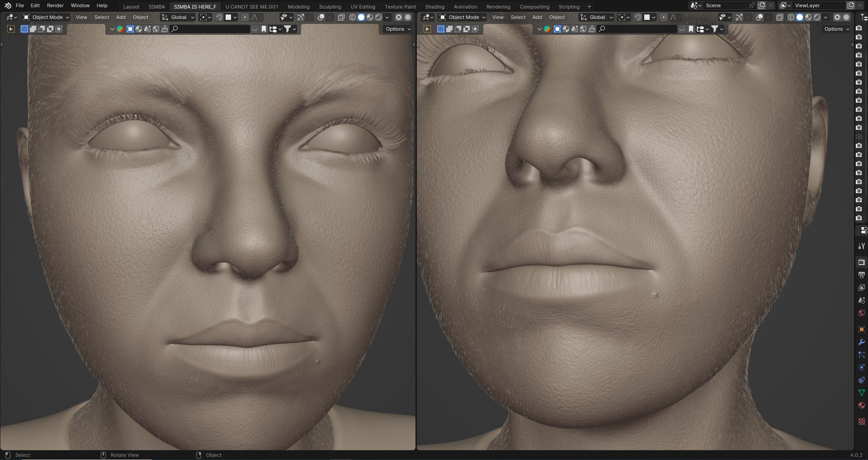
Task: Click multicolor asset library icon, left bar
Action: click(x=120, y=29)
